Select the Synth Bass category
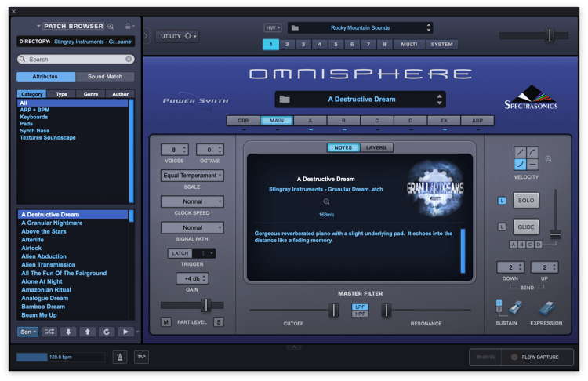 point(34,130)
